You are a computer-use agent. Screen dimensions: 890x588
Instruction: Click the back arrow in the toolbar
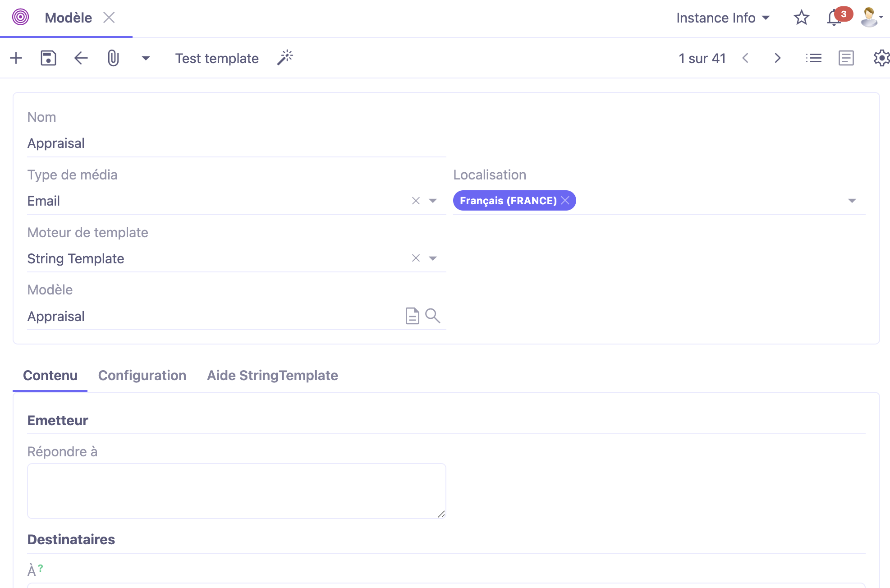click(x=81, y=58)
